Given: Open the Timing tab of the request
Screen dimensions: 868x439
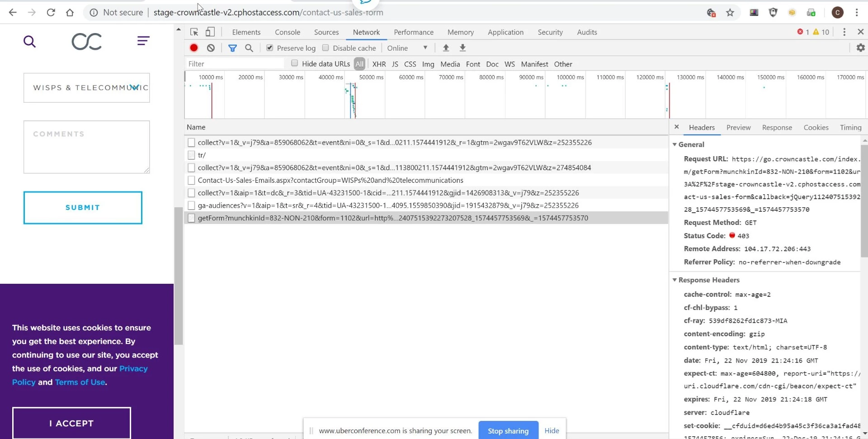Looking at the screenshot, I should (850, 128).
